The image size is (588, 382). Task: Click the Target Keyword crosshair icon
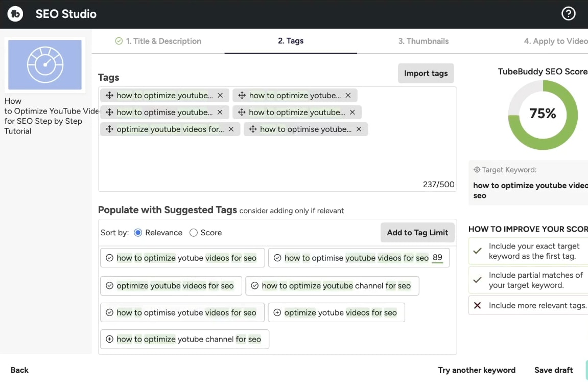(477, 170)
